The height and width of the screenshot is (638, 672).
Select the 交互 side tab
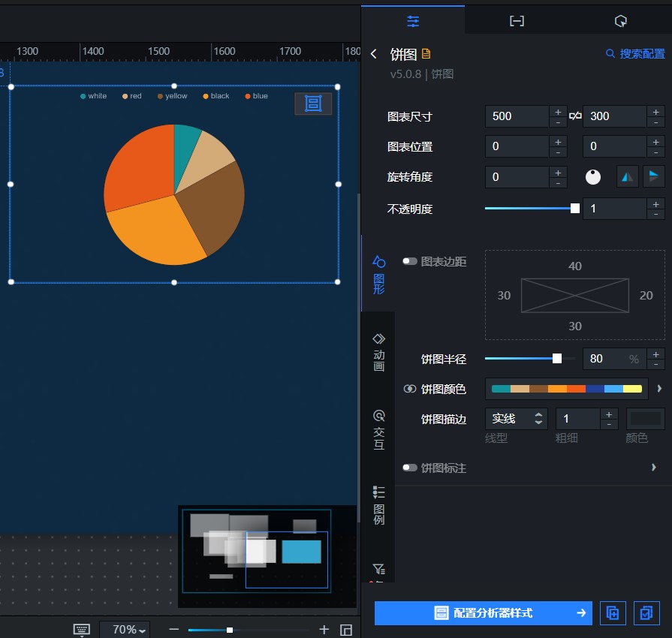coord(378,429)
